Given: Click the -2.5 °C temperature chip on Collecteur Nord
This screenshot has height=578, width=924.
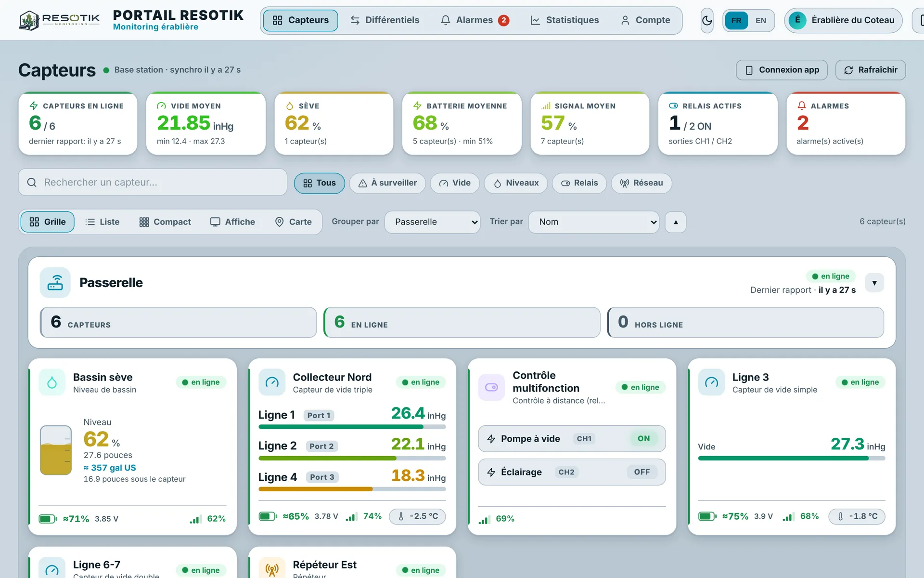Looking at the screenshot, I should tap(417, 516).
